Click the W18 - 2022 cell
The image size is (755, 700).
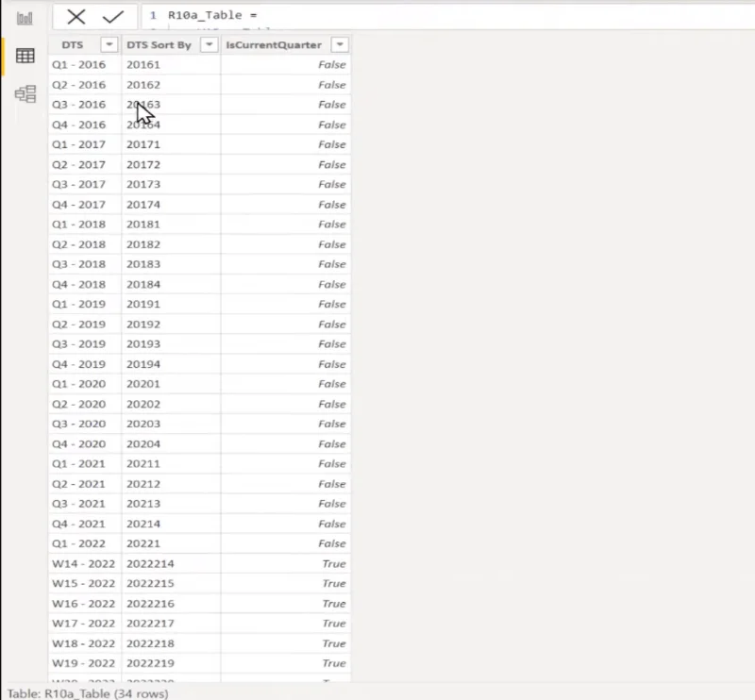pos(85,644)
